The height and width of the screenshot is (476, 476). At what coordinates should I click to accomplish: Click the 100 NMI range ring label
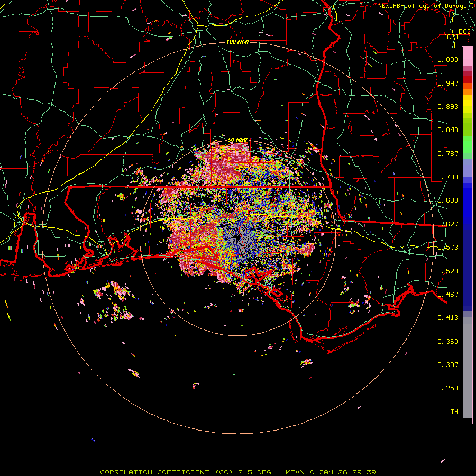tap(237, 42)
